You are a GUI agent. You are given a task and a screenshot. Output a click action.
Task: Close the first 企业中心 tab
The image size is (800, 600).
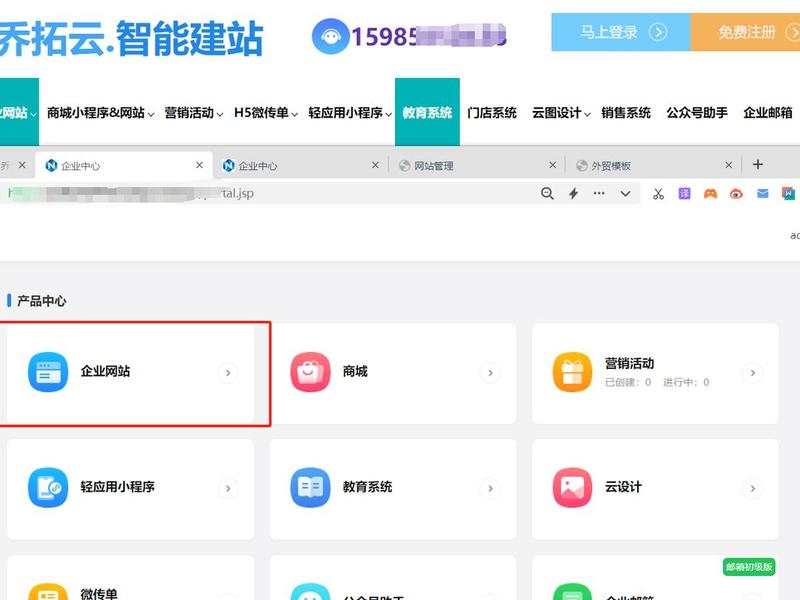click(199, 165)
